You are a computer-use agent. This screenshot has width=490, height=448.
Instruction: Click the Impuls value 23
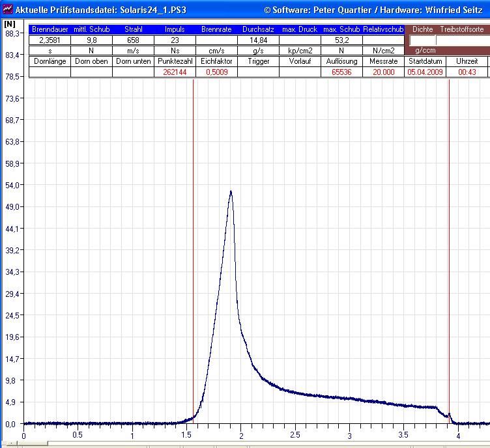pos(175,40)
